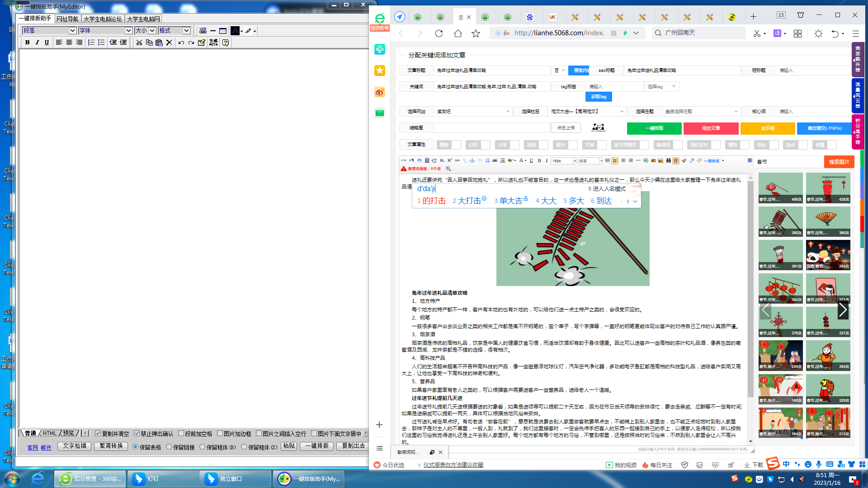
Task: Click the 生成META icon
Action: 213,42
